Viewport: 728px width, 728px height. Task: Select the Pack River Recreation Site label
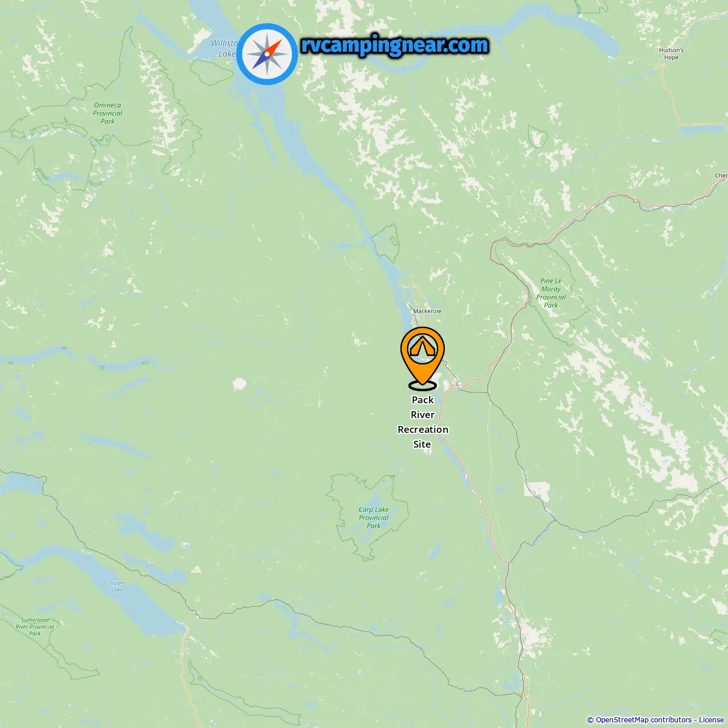[423, 422]
